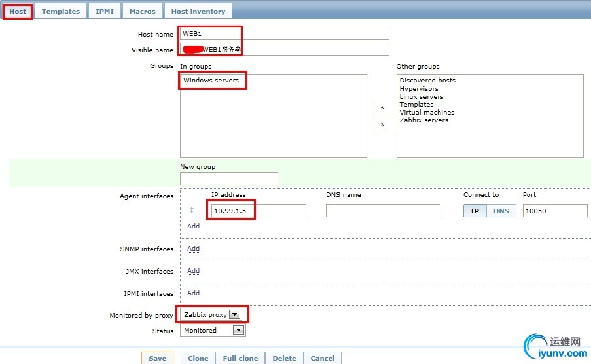
Task: Select Linux servers in Other groups
Action: coord(421,96)
